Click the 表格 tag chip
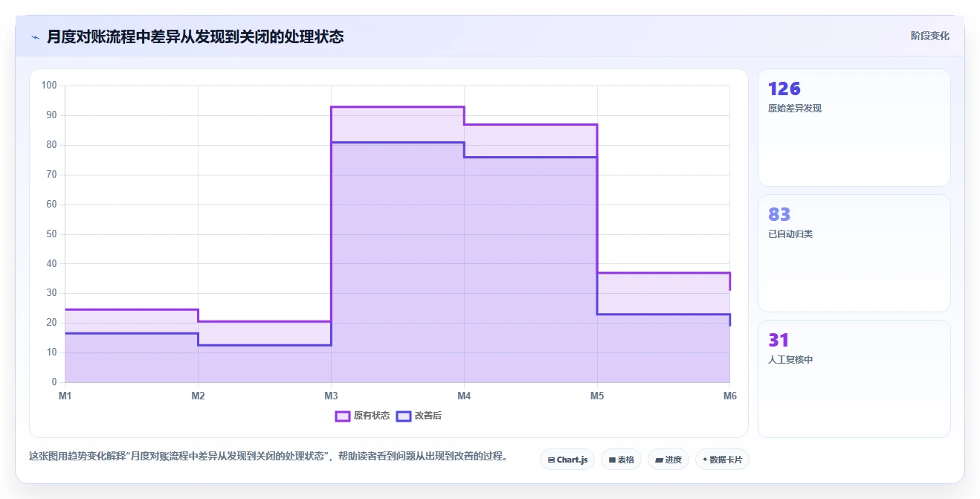The width and height of the screenshot is (980, 499). click(x=622, y=460)
